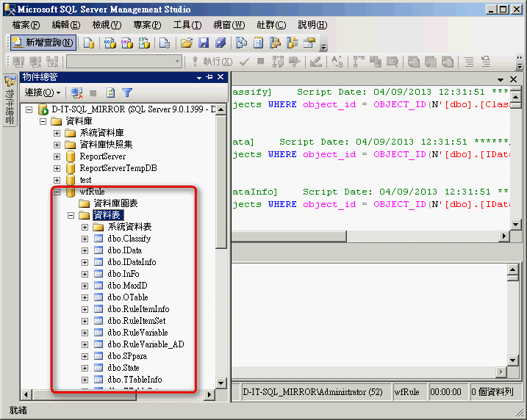Click the Registered Servers toolbar icon
The image size is (527, 420).
[241, 43]
